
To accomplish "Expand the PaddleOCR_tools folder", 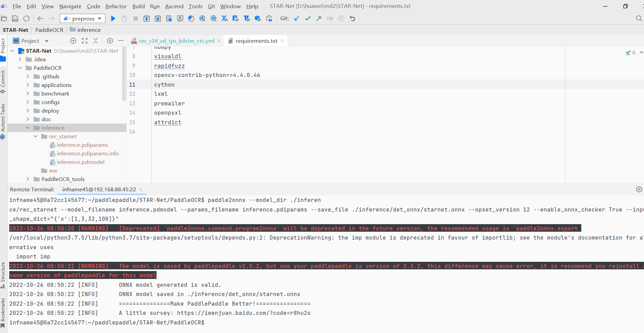I will pos(28,179).
